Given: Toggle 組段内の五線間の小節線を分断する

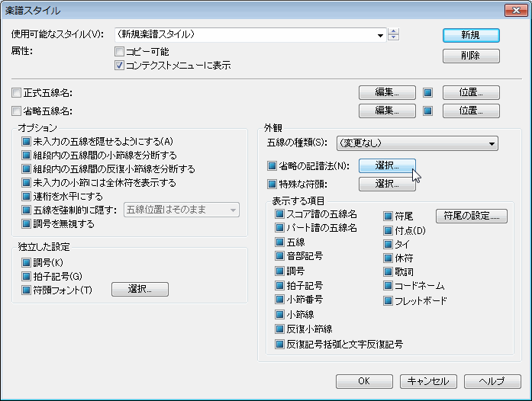Looking at the screenshot, I should 26,156.
